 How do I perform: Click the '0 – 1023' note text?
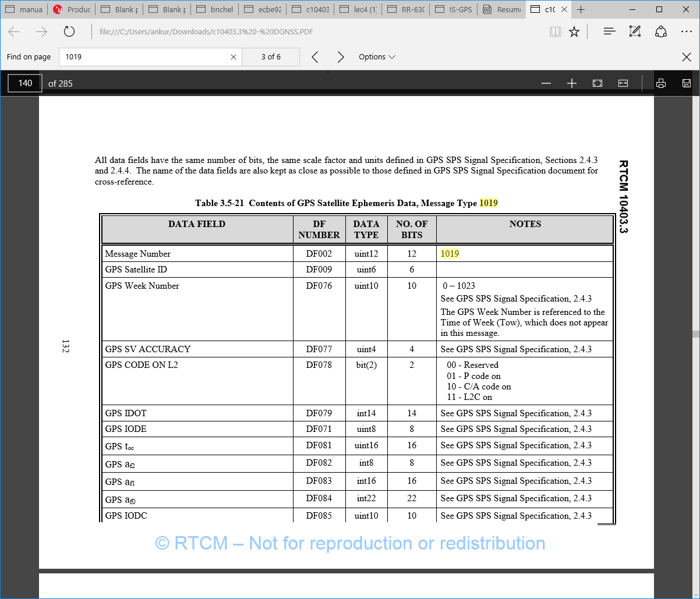pos(459,286)
